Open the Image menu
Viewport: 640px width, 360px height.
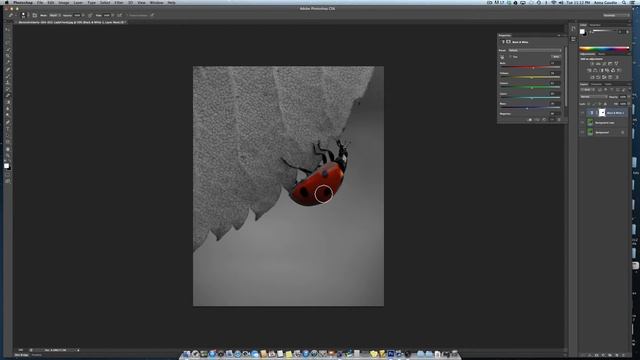pyautogui.click(x=64, y=2)
